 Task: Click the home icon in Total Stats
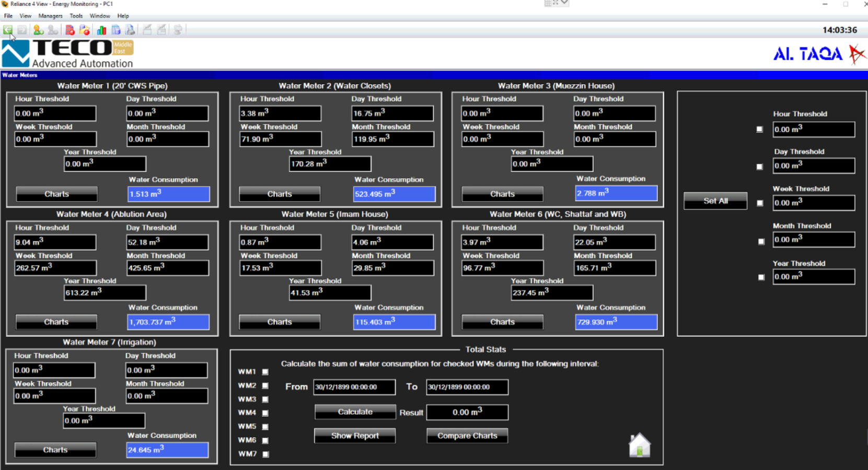tap(639, 445)
